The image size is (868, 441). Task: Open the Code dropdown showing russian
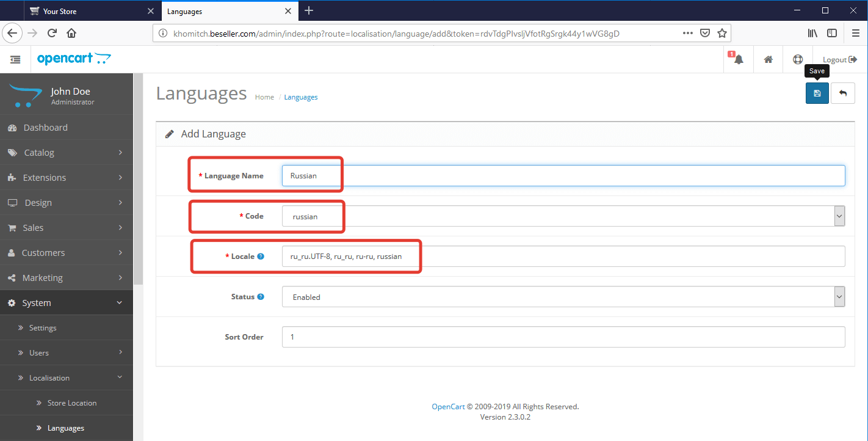click(x=563, y=216)
